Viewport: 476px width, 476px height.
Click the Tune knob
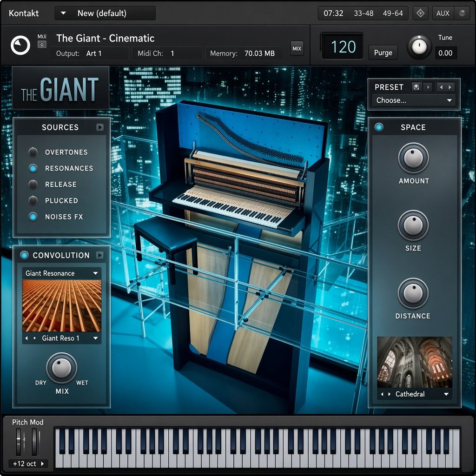(x=419, y=46)
